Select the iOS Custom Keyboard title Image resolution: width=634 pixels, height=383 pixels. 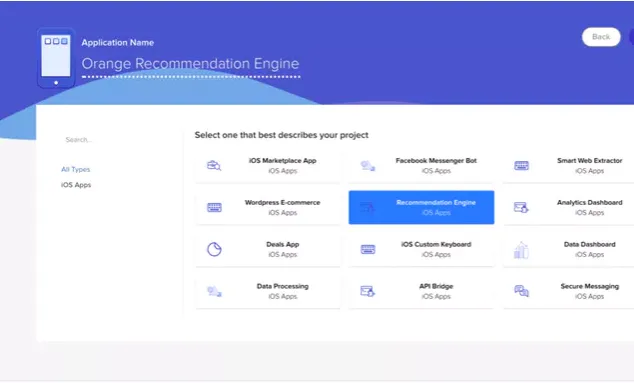coord(436,244)
